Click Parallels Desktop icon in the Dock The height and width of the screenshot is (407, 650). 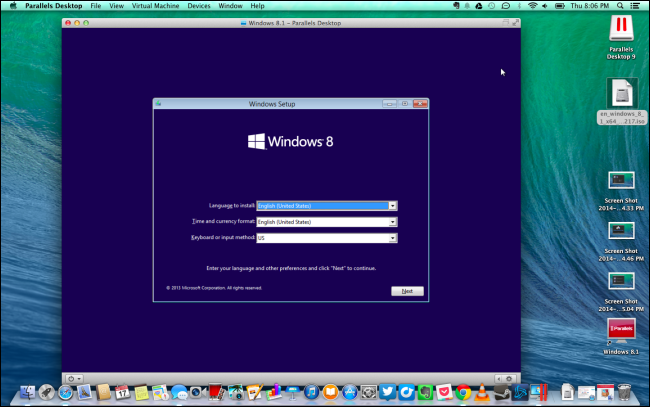point(539,392)
